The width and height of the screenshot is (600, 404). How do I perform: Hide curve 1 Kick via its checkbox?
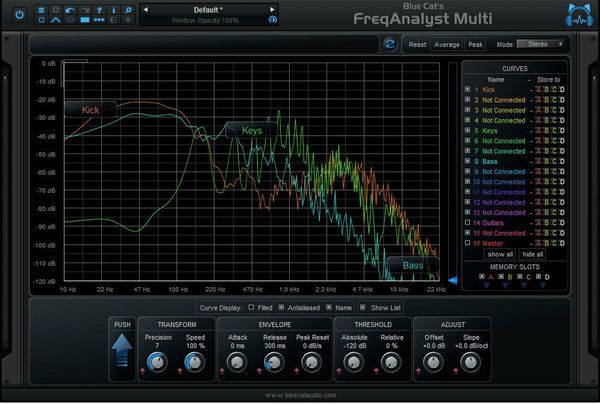[x=467, y=89]
